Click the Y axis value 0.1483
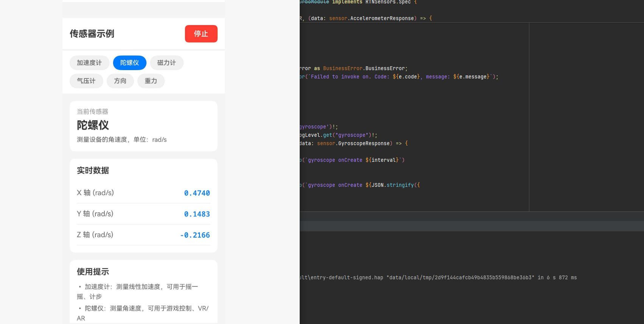 [x=197, y=214]
